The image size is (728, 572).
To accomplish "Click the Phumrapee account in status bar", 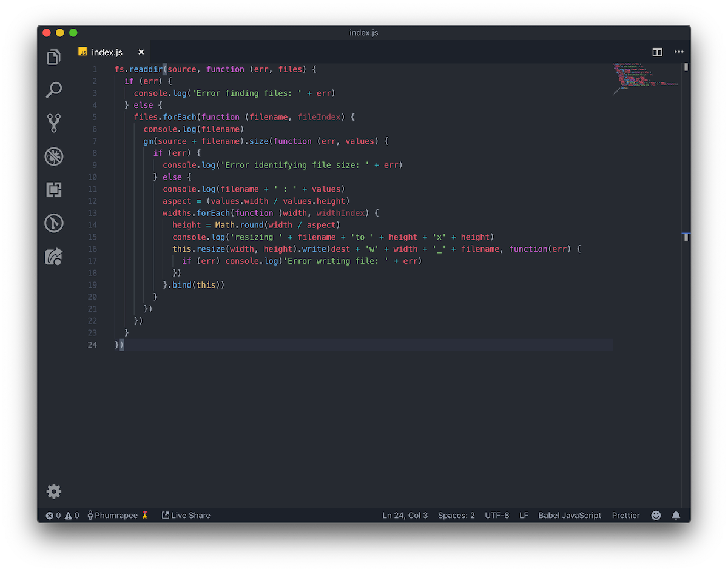I will pos(118,516).
